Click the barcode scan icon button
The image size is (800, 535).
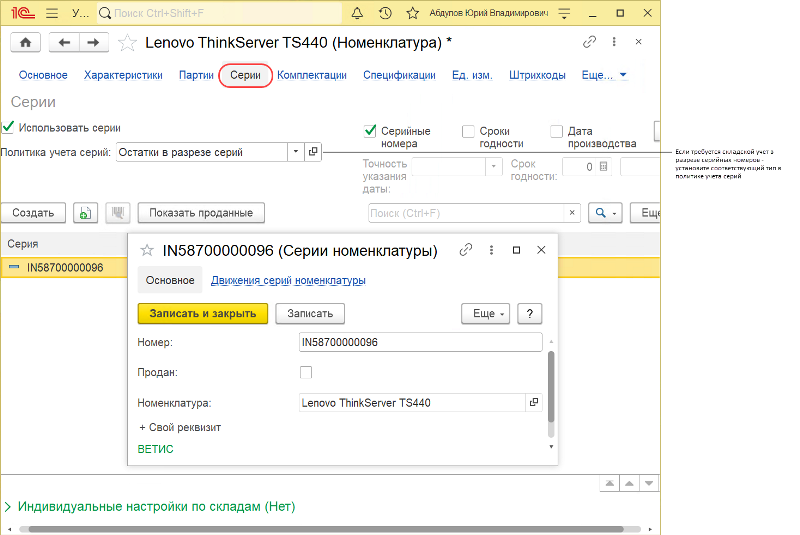(118, 213)
